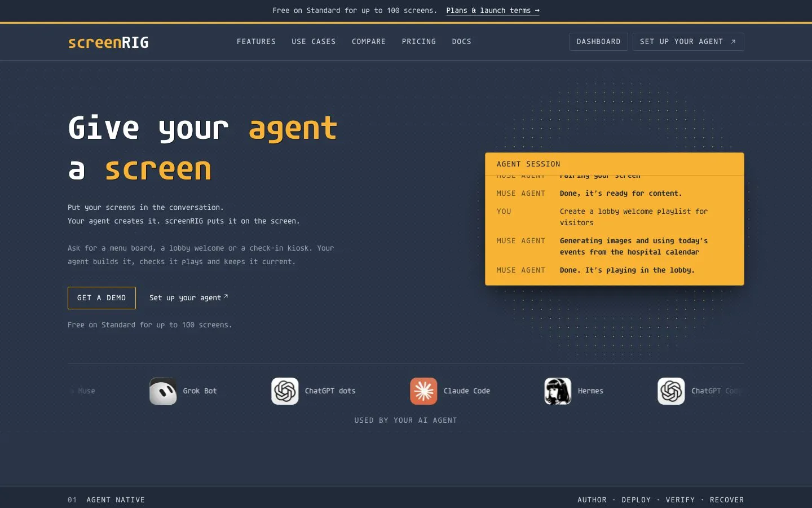Open Docs from the navigation bar

[x=462, y=42]
